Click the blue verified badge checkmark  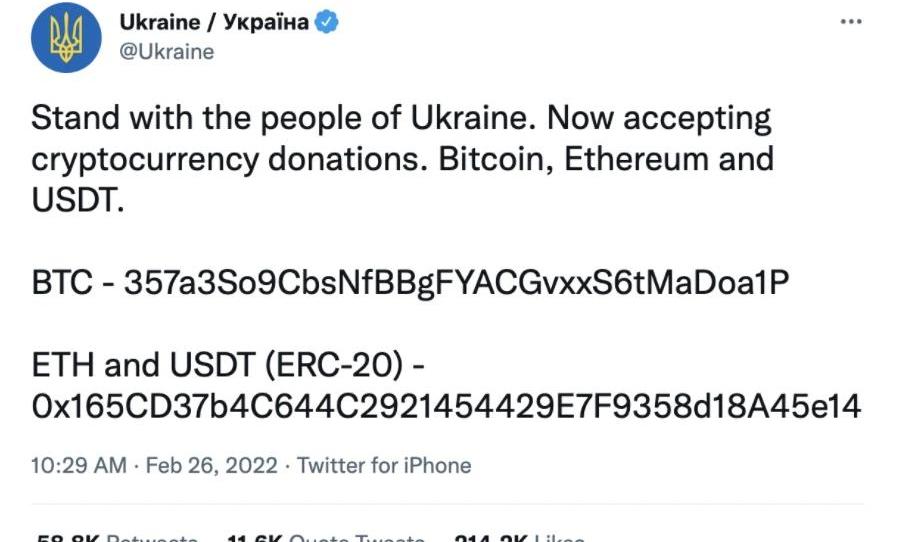pyautogui.click(x=327, y=23)
